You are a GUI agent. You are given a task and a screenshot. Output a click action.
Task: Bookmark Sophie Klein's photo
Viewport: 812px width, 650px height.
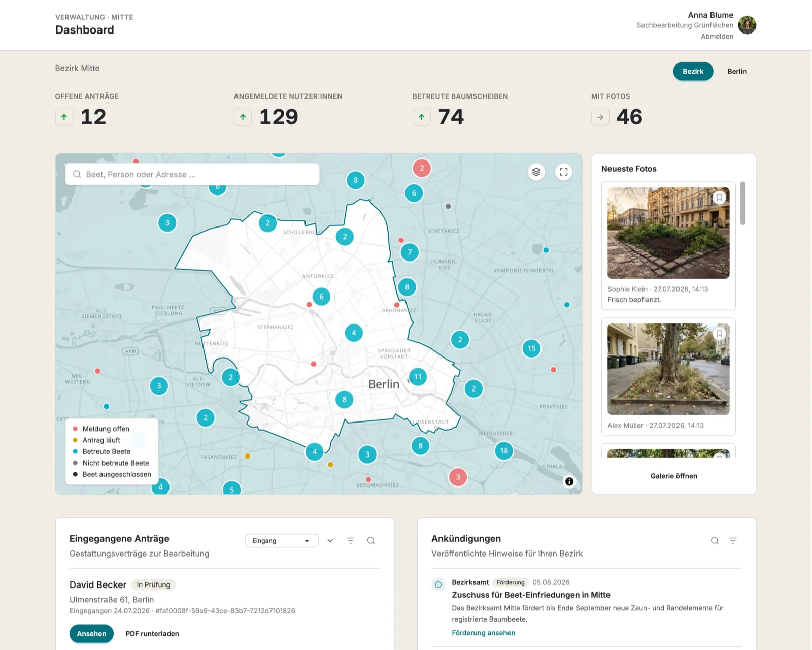click(x=719, y=198)
